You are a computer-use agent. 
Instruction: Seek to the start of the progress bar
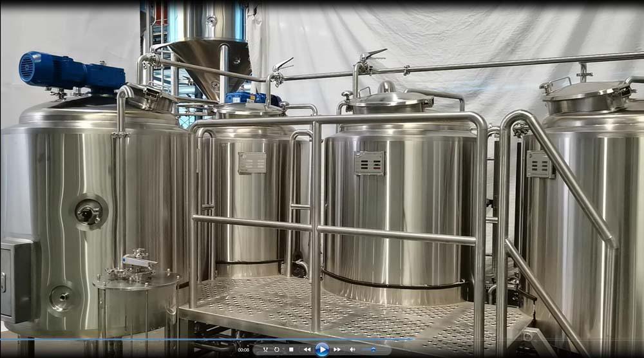coord(2,339)
